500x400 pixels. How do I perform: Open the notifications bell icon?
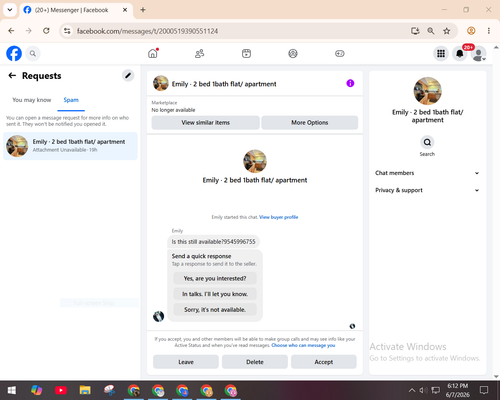point(460,53)
